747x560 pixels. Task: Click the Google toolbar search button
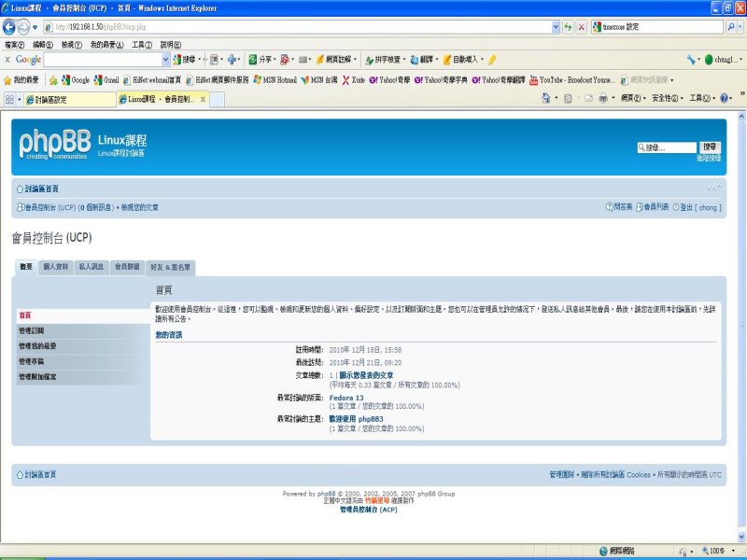pos(184,60)
